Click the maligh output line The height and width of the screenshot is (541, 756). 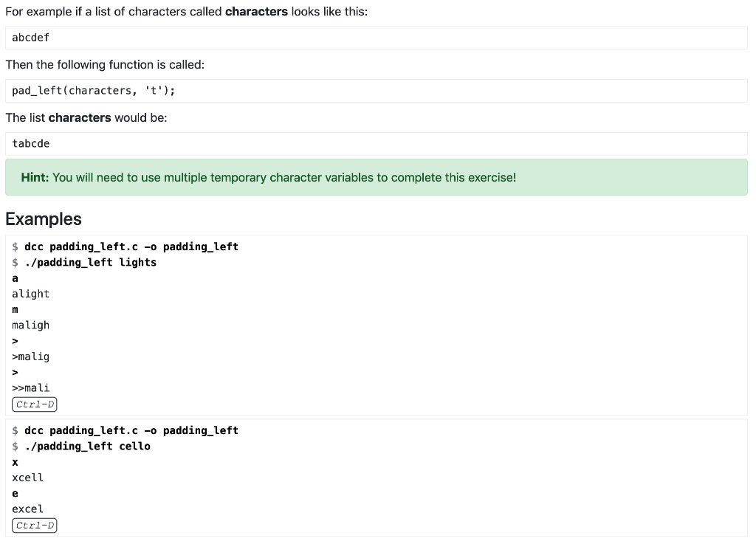[30, 325]
